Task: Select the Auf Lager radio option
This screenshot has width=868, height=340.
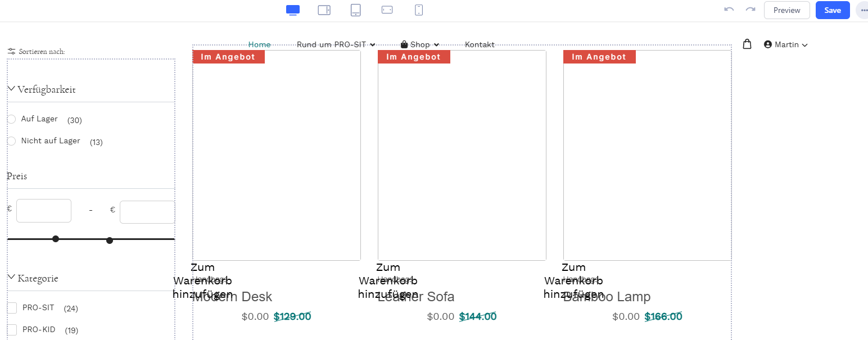Action: click(12, 119)
